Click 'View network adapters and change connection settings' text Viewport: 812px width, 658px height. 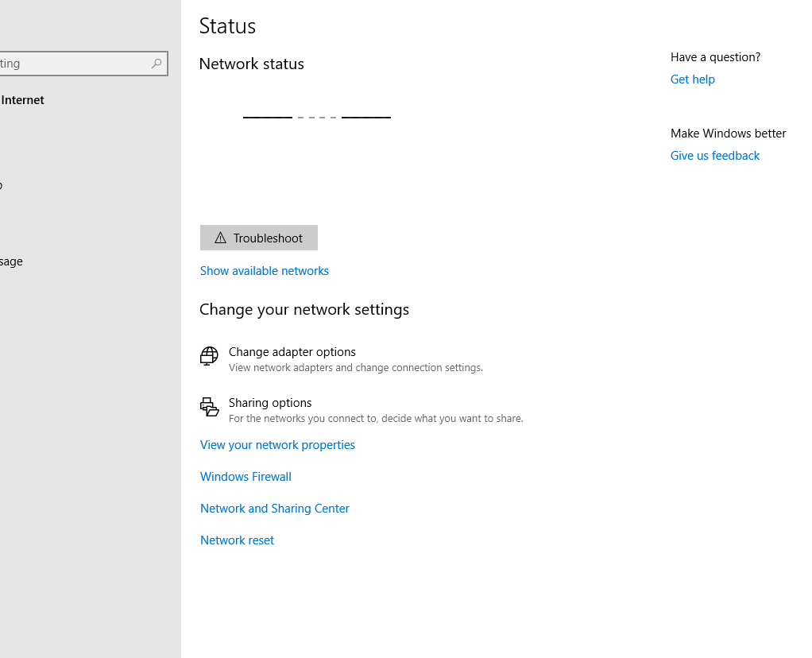click(356, 367)
